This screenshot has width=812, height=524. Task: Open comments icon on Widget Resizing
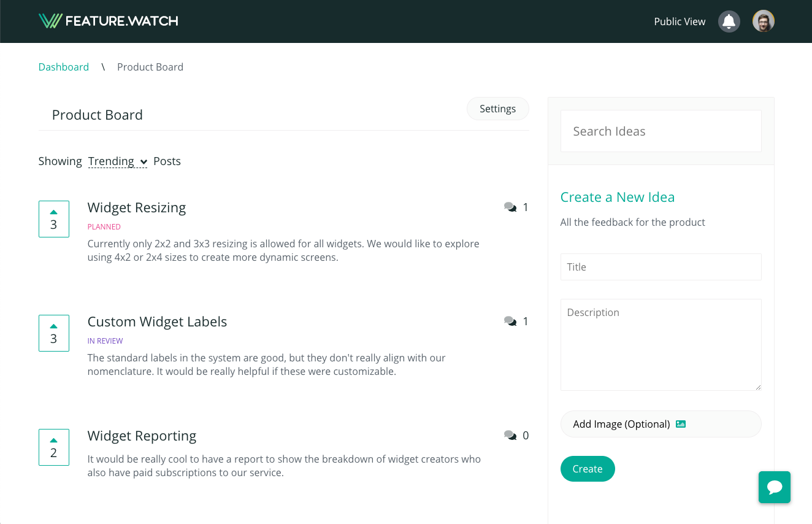pyautogui.click(x=510, y=207)
